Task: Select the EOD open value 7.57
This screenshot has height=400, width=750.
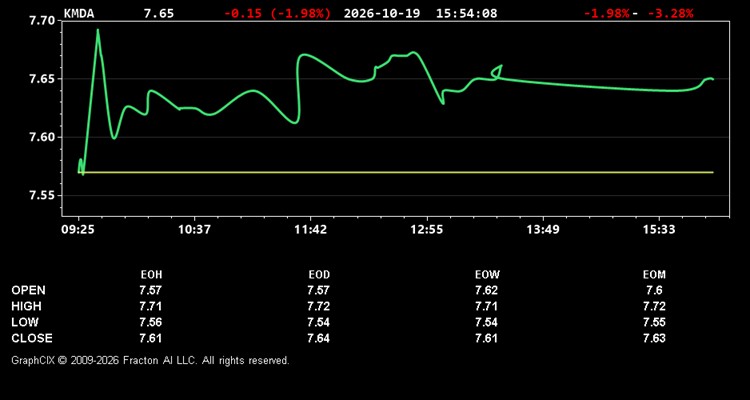Action: click(x=319, y=290)
